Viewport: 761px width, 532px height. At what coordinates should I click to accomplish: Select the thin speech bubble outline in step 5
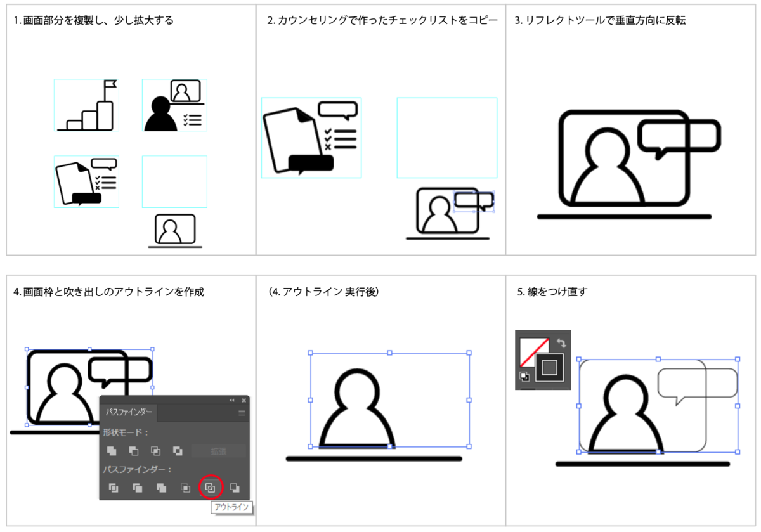(698, 386)
